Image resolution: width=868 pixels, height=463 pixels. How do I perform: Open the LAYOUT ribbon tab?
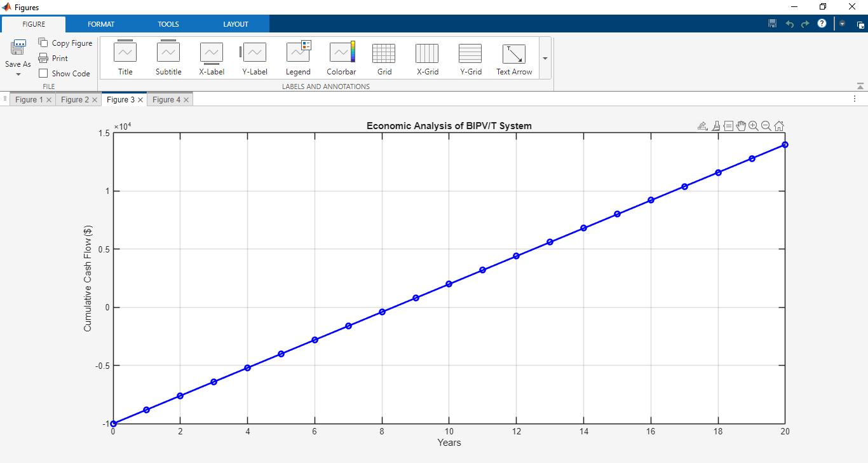click(236, 24)
